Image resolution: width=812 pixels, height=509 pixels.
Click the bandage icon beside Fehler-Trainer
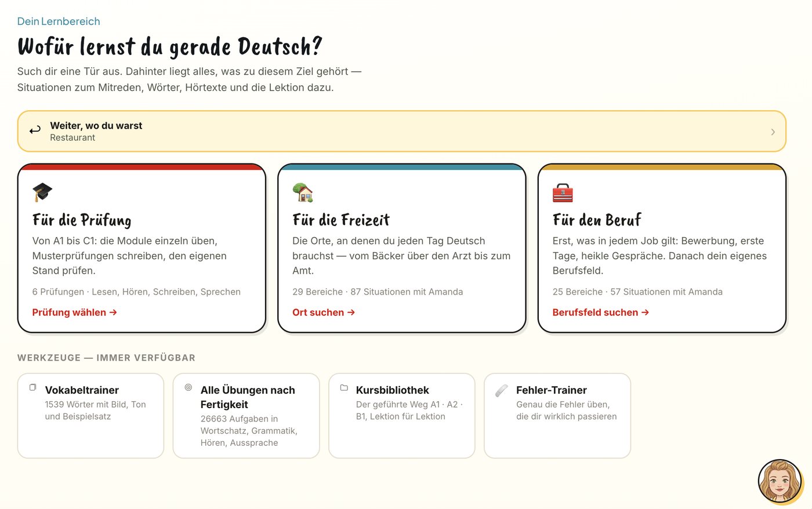pos(502,391)
